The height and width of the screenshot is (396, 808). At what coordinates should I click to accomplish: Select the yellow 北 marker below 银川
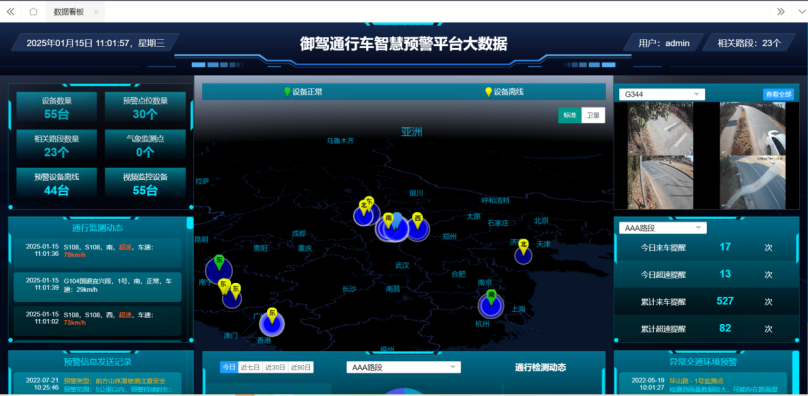[x=363, y=207]
